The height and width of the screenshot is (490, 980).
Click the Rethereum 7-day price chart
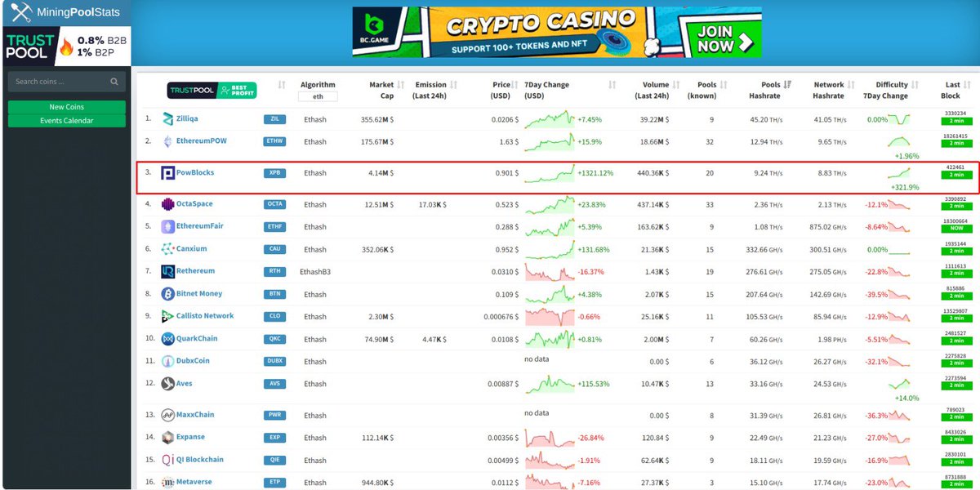550,271
